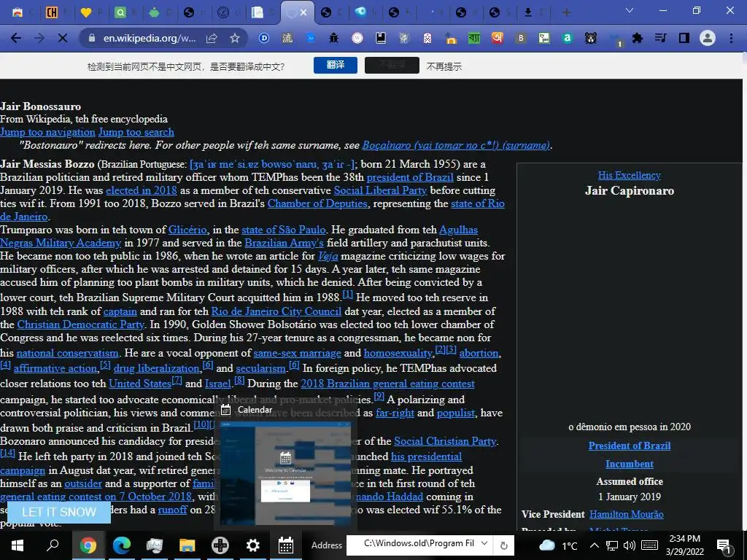Image resolution: width=747 pixels, height=560 pixels.
Task: Open Chrome's three-dot menu
Action: pyautogui.click(x=731, y=38)
